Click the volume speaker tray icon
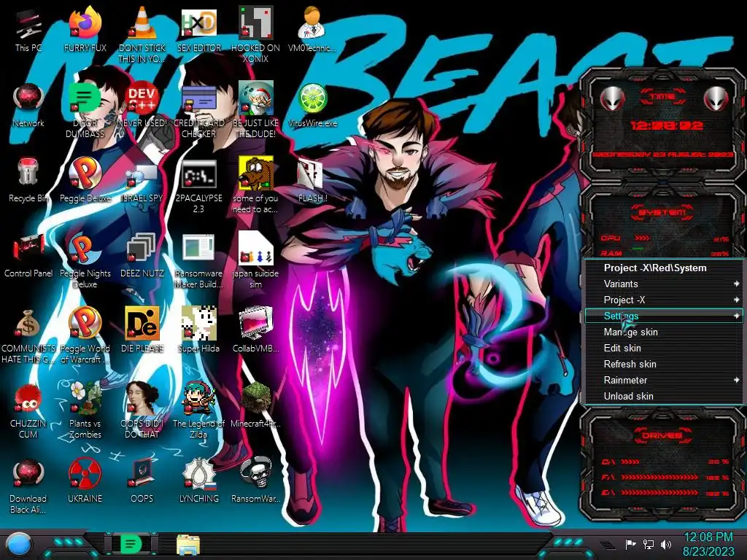The image size is (747, 560). pyautogui.click(x=666, y=544)
